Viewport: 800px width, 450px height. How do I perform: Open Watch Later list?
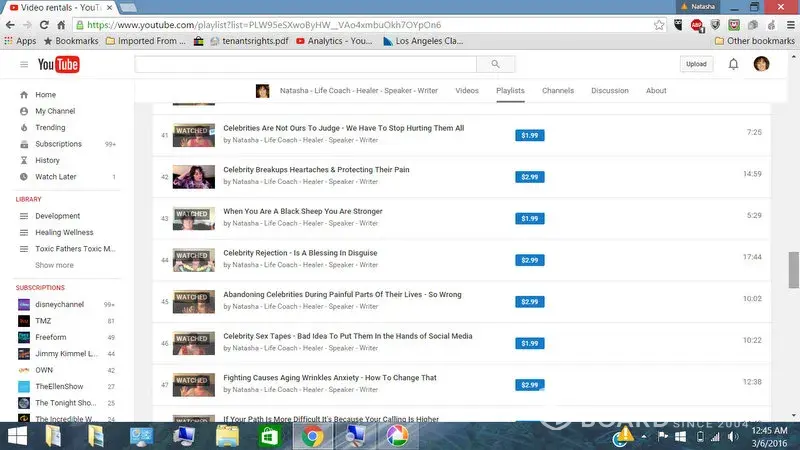(x=55, y=177)
